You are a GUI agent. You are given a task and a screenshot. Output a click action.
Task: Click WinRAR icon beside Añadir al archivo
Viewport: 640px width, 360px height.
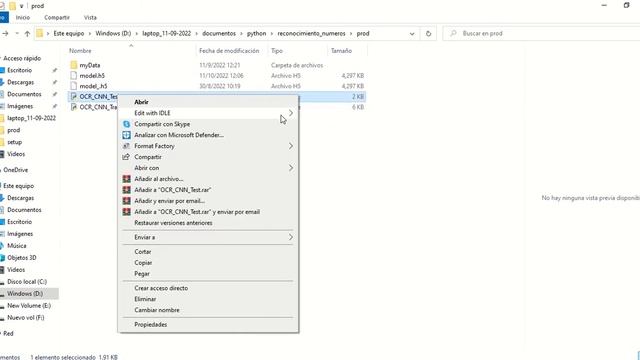[x=127, y=179]
